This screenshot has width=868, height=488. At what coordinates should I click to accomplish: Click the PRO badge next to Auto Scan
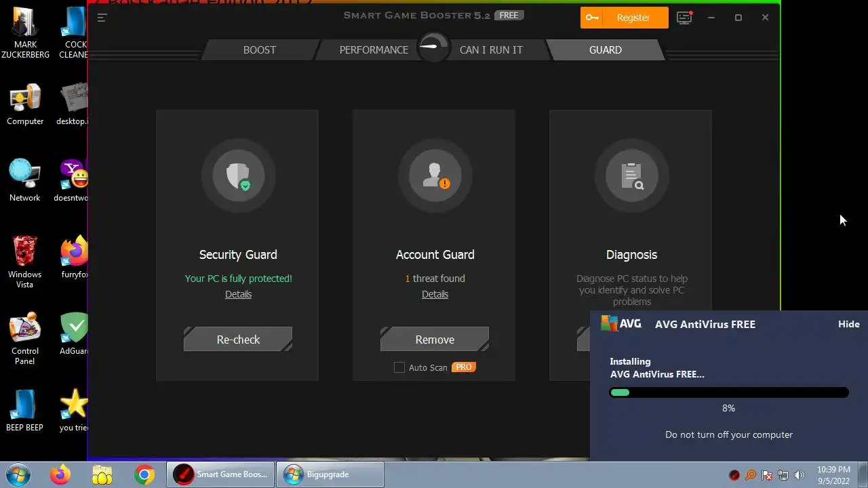[464, 367]
